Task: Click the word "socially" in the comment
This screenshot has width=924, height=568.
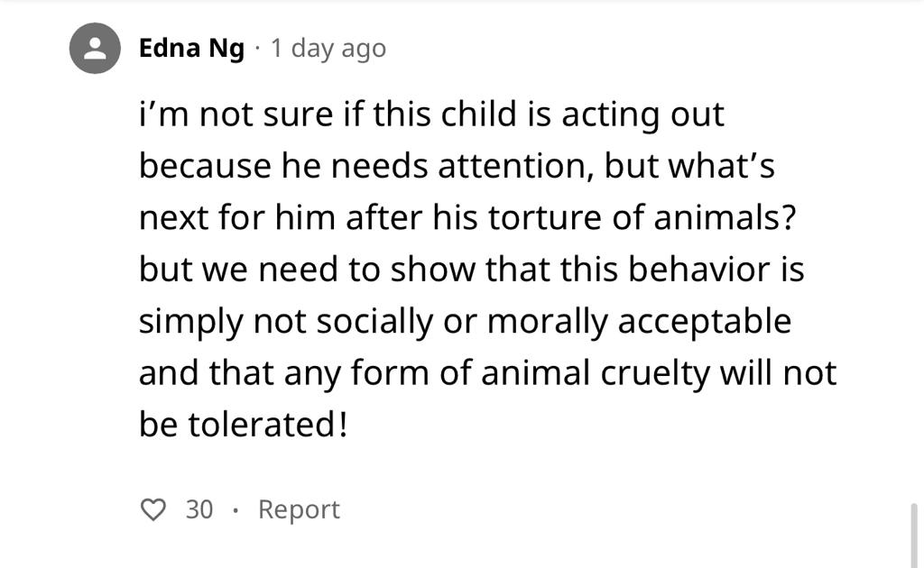Action: pyautogui.click(x=374, y=321)
